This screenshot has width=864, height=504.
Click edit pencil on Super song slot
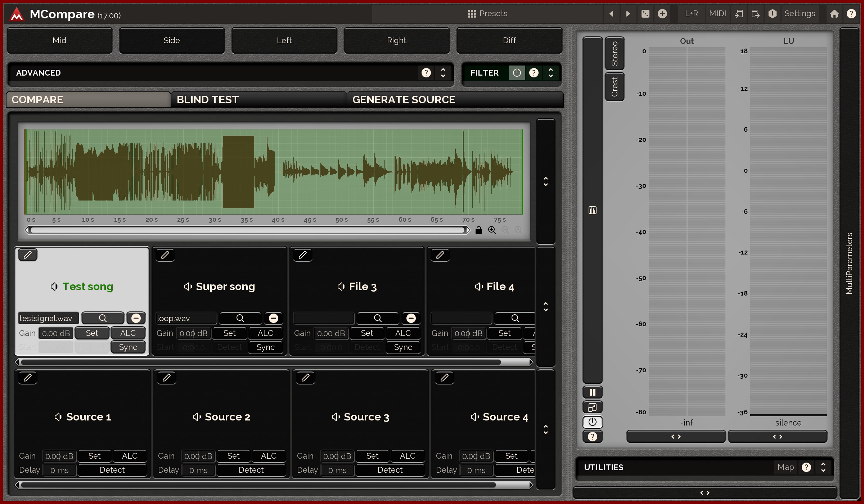click(x=165, y=255)
